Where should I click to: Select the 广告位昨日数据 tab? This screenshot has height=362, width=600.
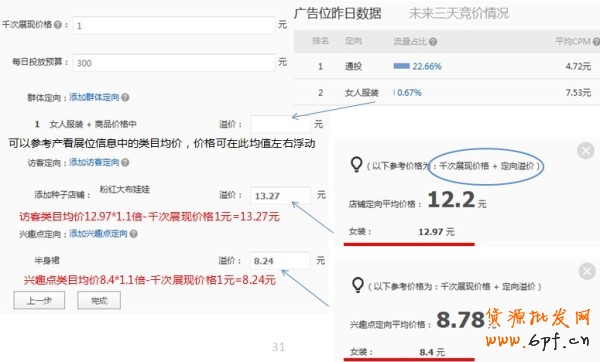coord(338,13)
